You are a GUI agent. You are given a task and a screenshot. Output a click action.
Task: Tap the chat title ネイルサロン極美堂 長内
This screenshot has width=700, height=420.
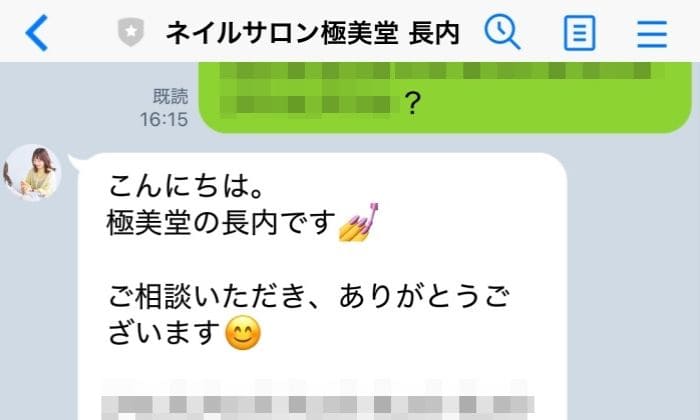pos(312,33)
